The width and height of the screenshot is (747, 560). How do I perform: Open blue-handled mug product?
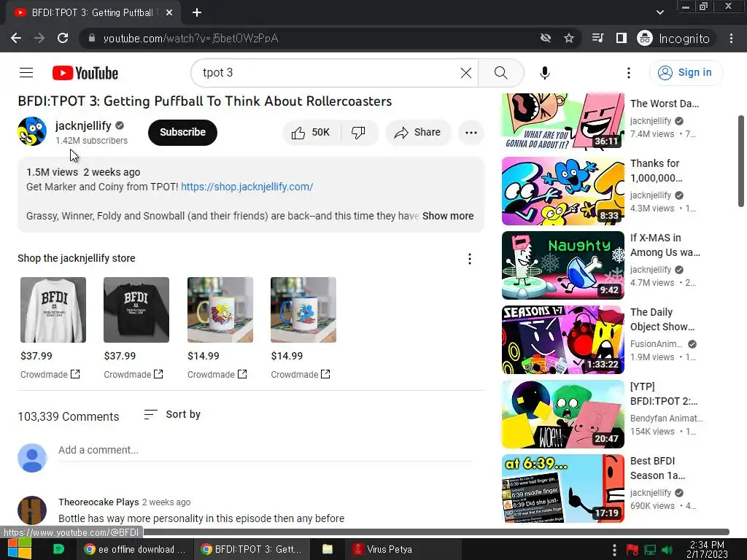303,309
